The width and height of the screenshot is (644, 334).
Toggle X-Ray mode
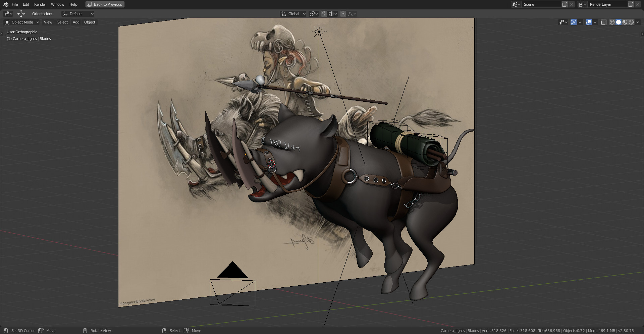(603, 22)
